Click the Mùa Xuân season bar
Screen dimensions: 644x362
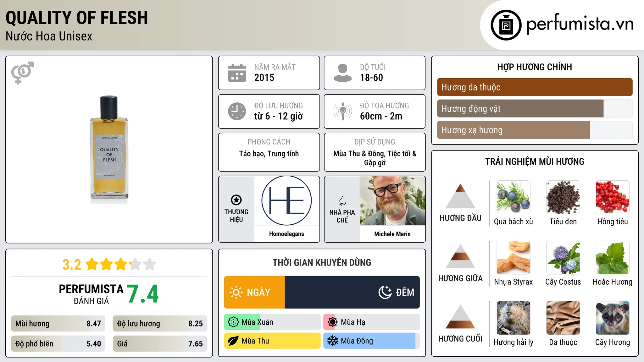(272, 322)
